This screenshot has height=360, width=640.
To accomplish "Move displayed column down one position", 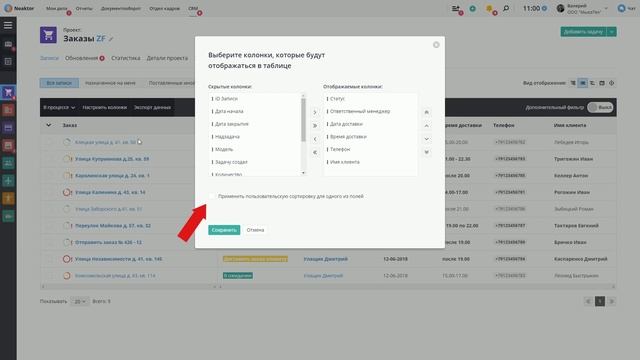I will click(x=426, y=139).
